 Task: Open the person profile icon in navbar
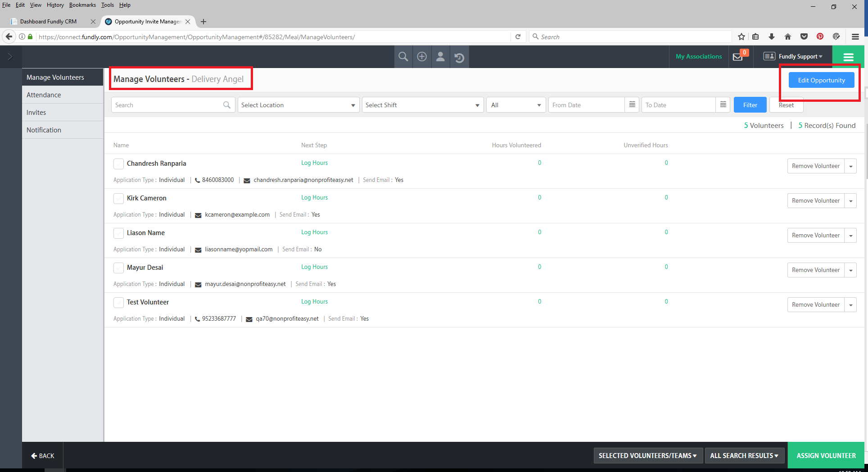pyautogui.click(x=441, y=57)
